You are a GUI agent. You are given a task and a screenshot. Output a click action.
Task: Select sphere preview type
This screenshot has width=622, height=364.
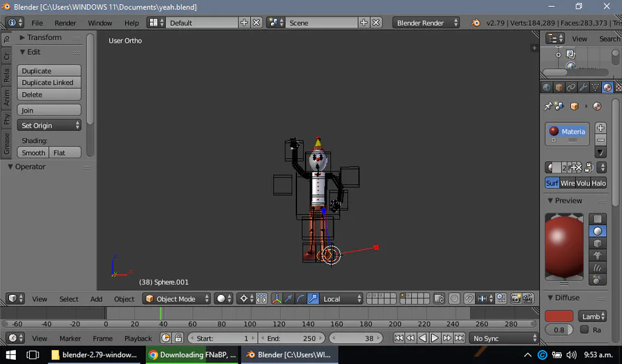coord(597,231)
